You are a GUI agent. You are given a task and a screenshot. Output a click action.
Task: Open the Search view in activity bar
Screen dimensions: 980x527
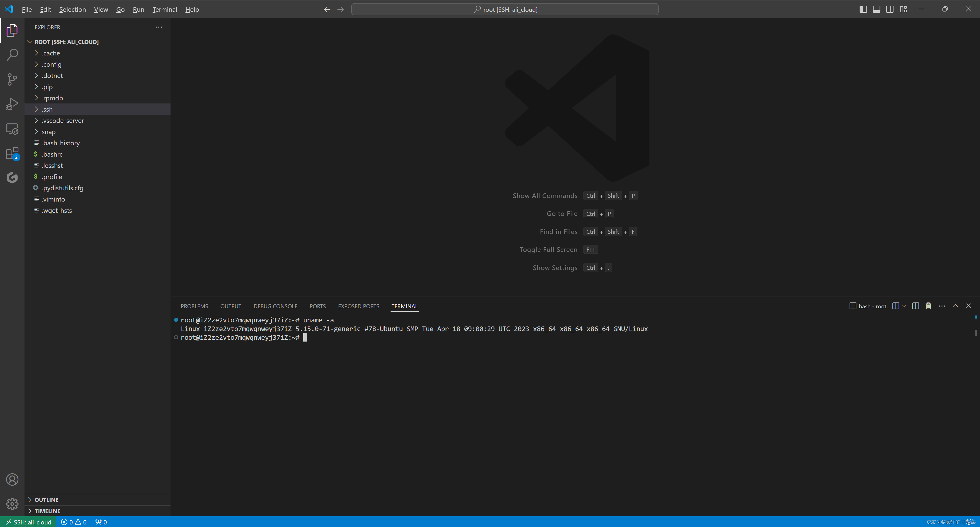12,55
